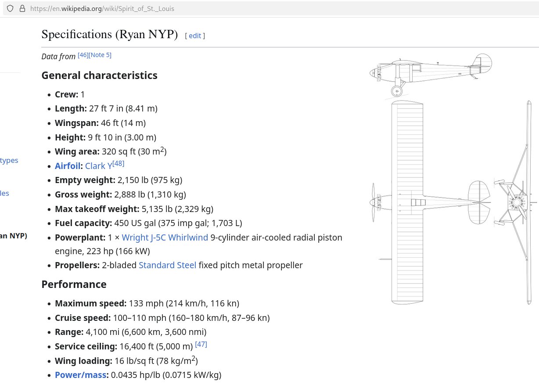539x392 pixels.
Task: Open reference [47] after service ceiling
Action: click(201, 344)
